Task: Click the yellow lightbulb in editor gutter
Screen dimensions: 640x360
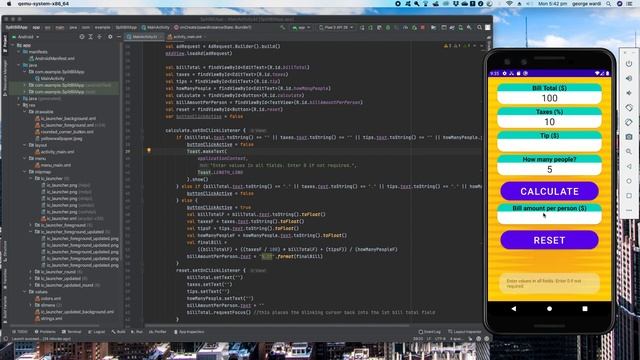Action: coord(149,151)
